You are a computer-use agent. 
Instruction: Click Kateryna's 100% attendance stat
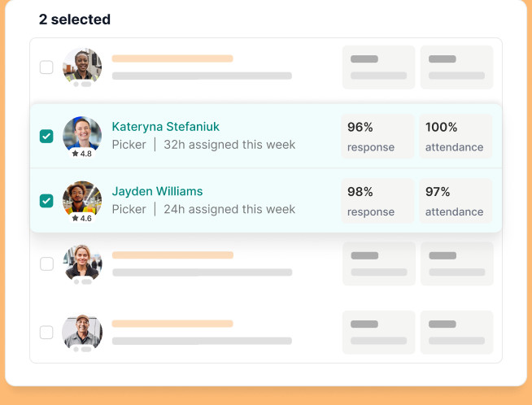tap(455, 136)
